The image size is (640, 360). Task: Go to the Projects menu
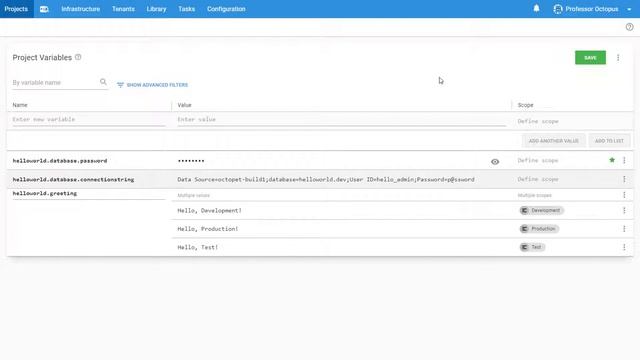pos(16,9)
